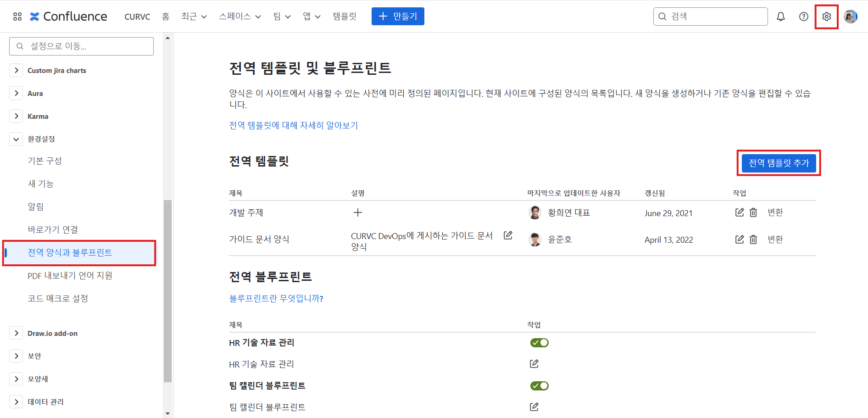Viewport: 868px width, 418px height.
Task: Disable the HR 기술 자료 관리 blueprint toggle
Action: coord(539,343)
